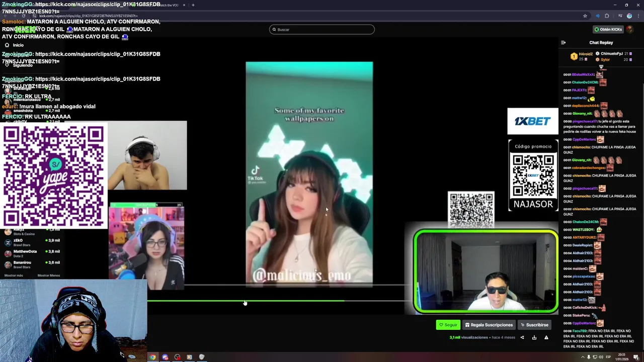This screenshot has width=644, height=362.
Task: Click Mostrar Menos in the sidebar
Action: point(49,276)
